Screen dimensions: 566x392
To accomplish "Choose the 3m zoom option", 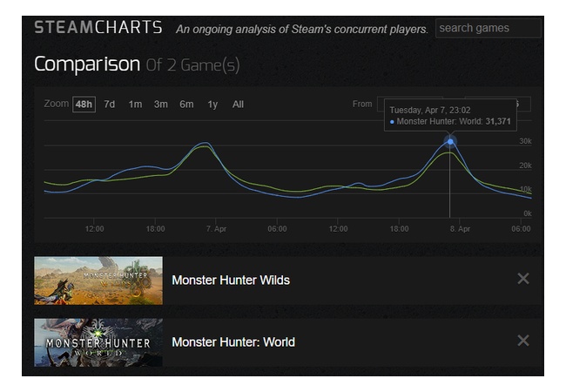I will pos(160,105).
